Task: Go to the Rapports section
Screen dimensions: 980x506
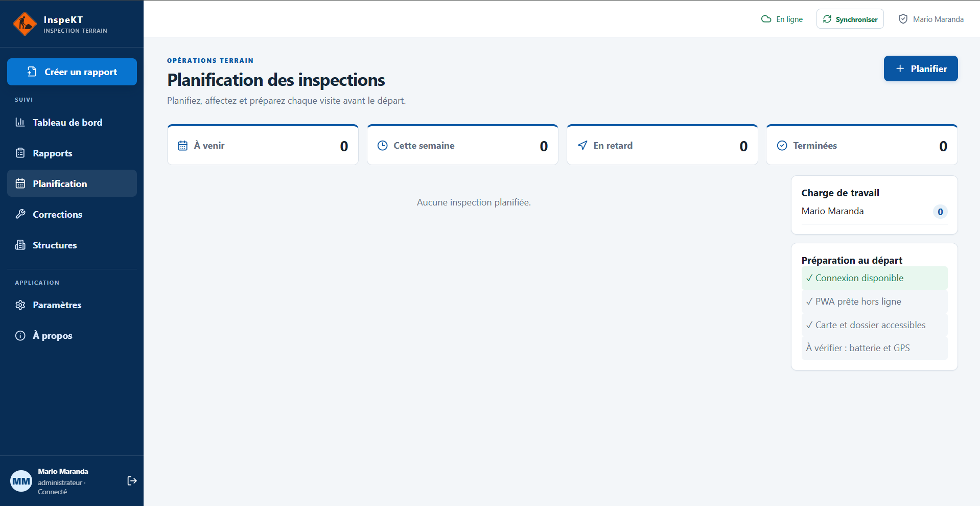Action: (x=72, y=153)
